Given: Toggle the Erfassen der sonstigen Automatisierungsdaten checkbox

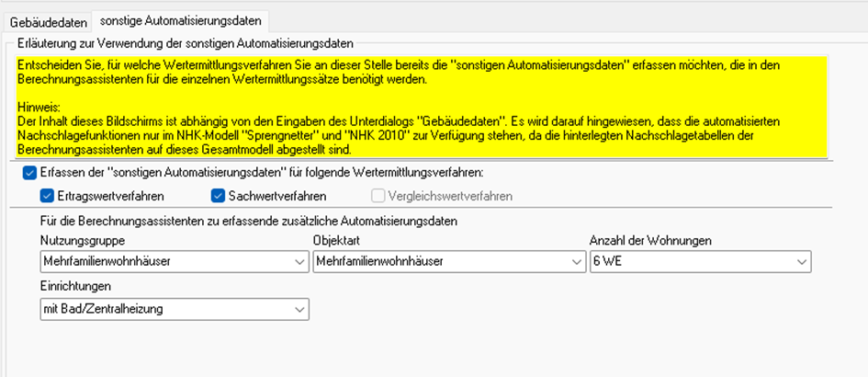Looking at the screenshot, I should point(29,173).
